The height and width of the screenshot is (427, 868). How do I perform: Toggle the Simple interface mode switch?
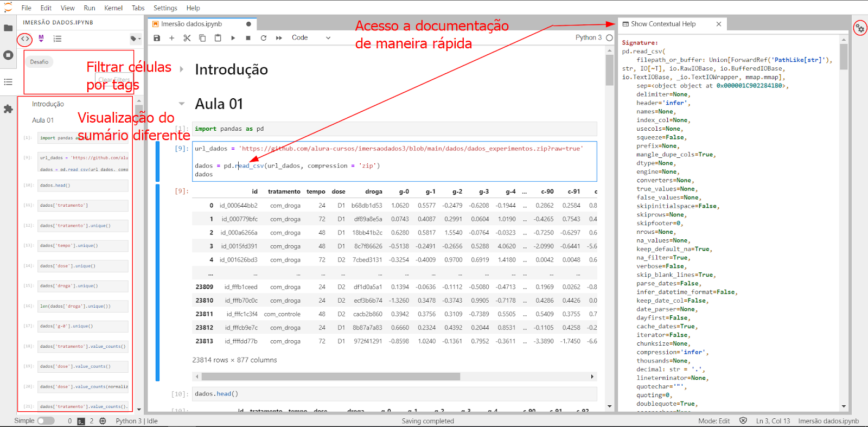pyautogui.click(x=46, y=421)
